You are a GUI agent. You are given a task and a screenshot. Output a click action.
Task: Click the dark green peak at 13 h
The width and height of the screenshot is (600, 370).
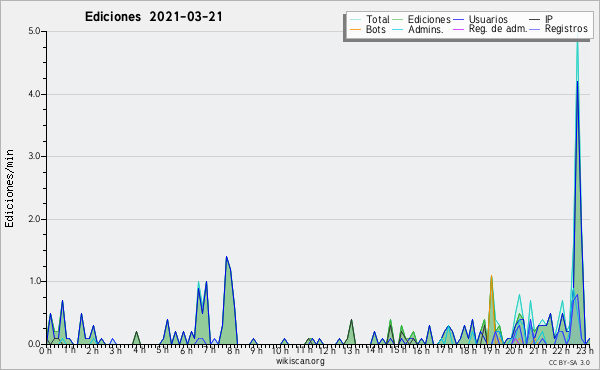[351, 331]
